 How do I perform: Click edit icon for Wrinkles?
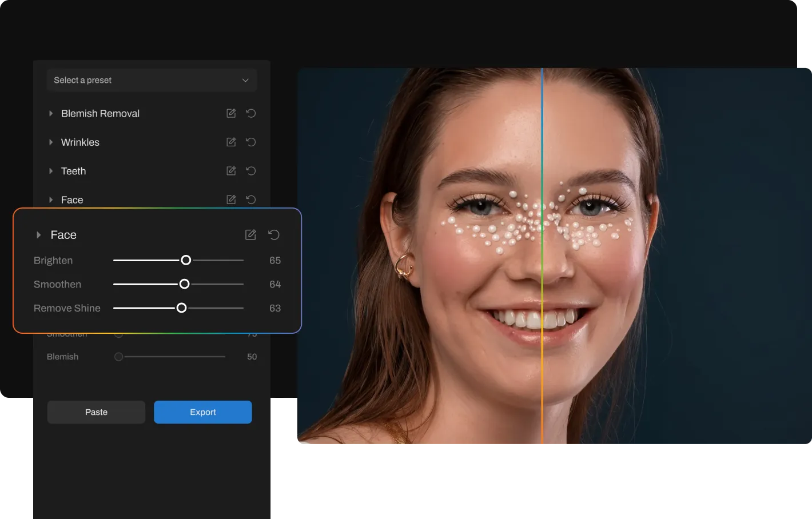pyautogui.click(x=231, y=142)
